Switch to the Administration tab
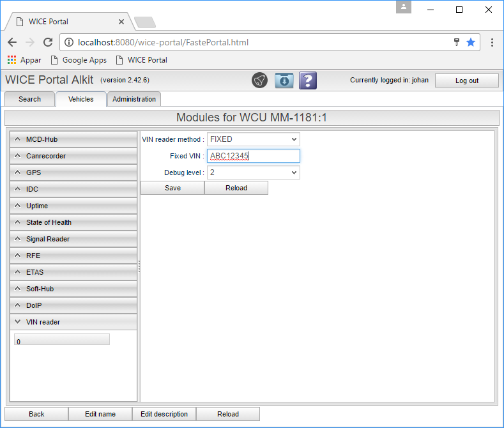Image resolution: width=504 pixels, height=428 pixels. click(x=134, y=99)
